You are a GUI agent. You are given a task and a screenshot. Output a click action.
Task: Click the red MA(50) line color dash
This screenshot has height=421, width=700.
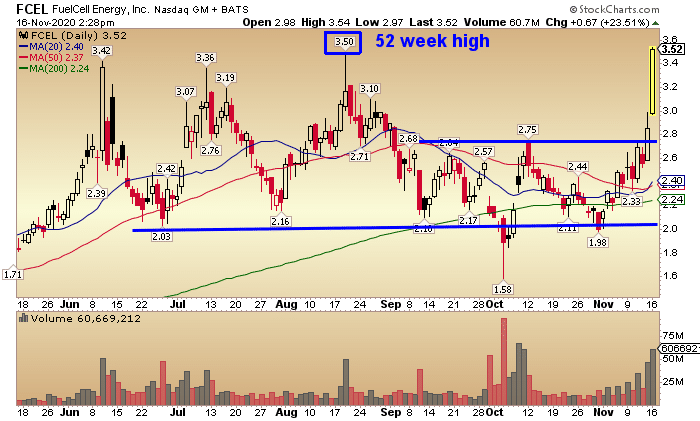click(x=24, y=58)
